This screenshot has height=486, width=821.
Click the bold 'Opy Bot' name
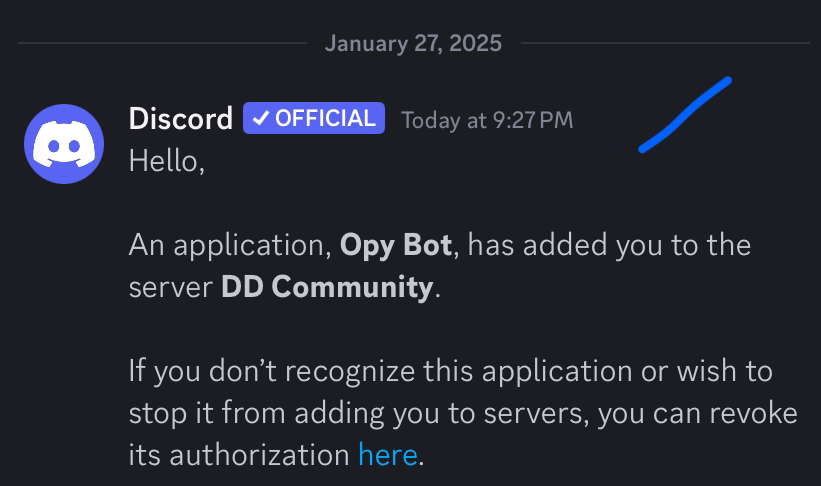(x=396, y=245)
